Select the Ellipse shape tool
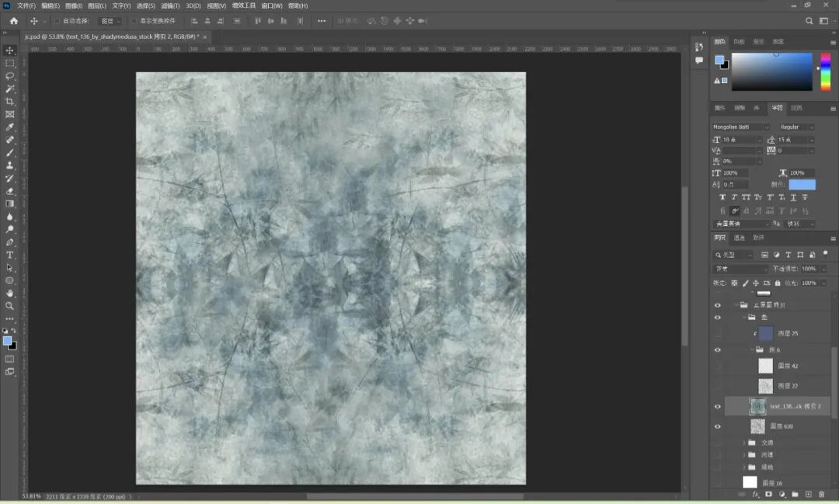Image resolution: width=839 pixels, height=504 pixels. pos(9,280)
